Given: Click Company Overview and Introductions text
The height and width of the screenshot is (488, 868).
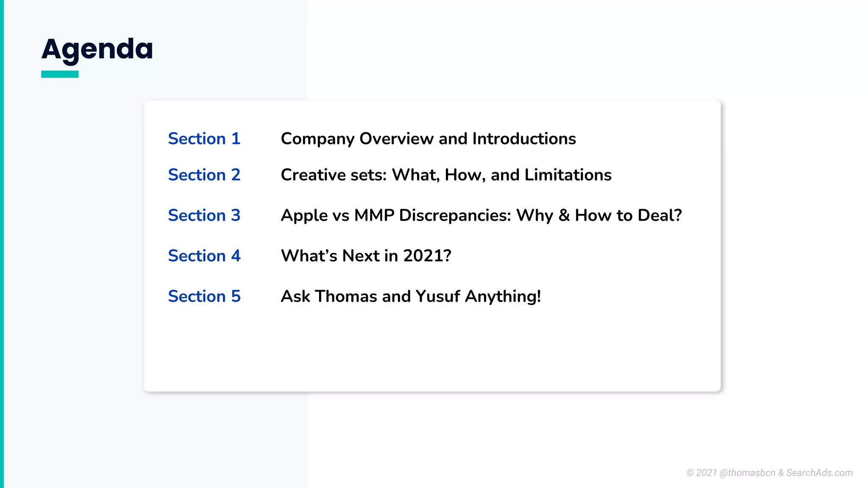Looking at the screenshot, I should point(428,139).
